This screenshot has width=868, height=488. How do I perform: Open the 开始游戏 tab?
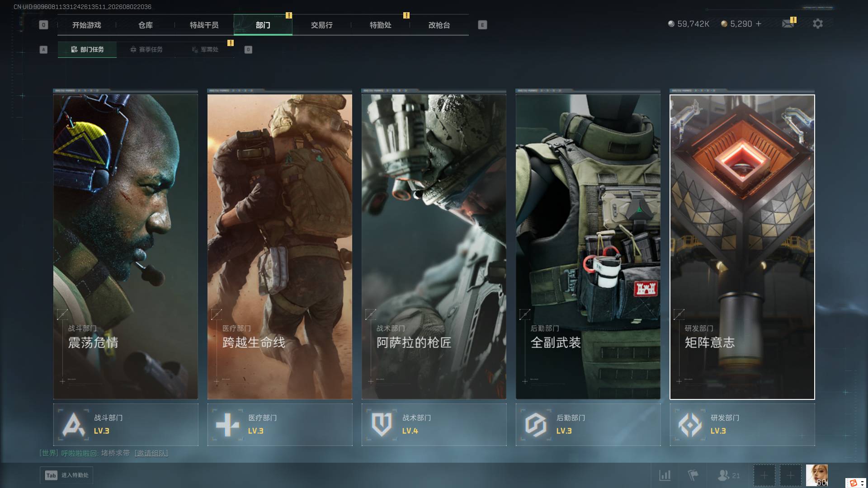[87, 25]
